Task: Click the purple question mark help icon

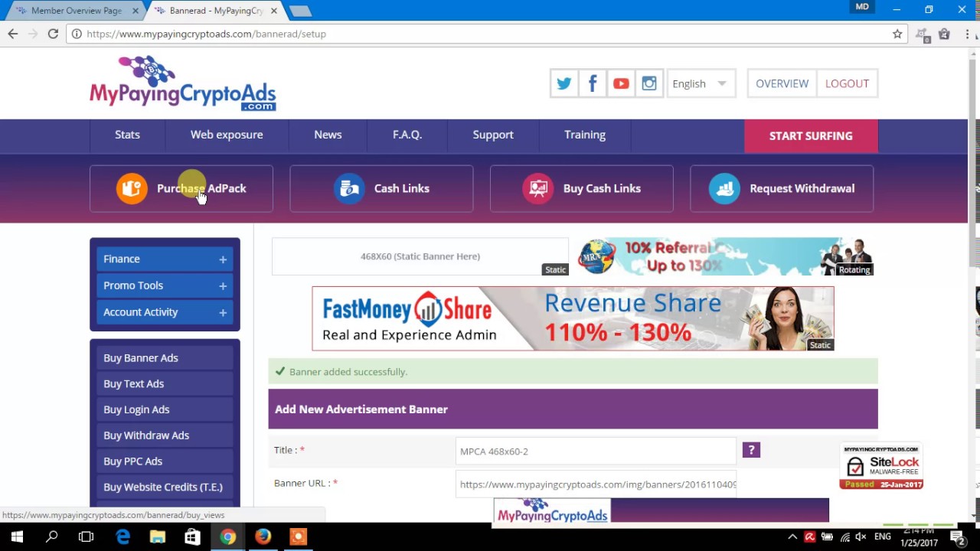Action: [x=751, y=450]
